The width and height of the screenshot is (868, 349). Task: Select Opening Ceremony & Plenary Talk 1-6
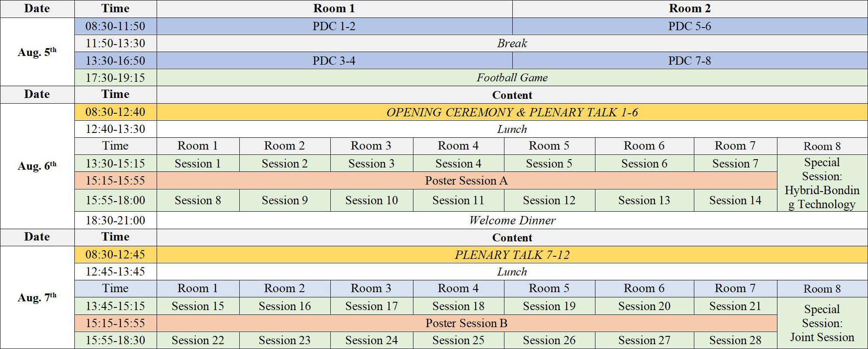tap(512, 112)
